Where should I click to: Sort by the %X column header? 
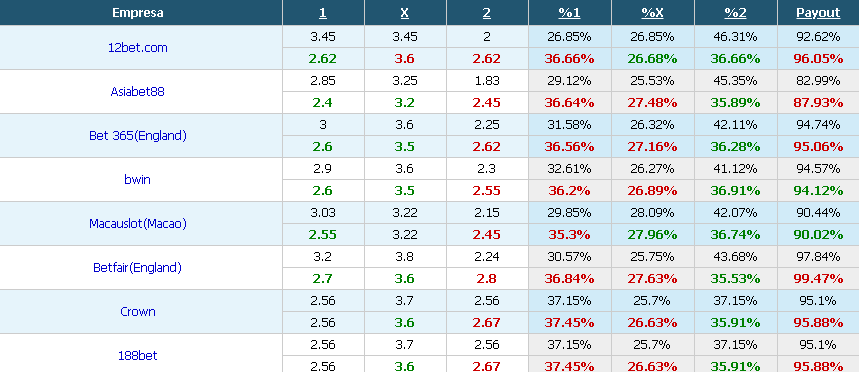652,13
